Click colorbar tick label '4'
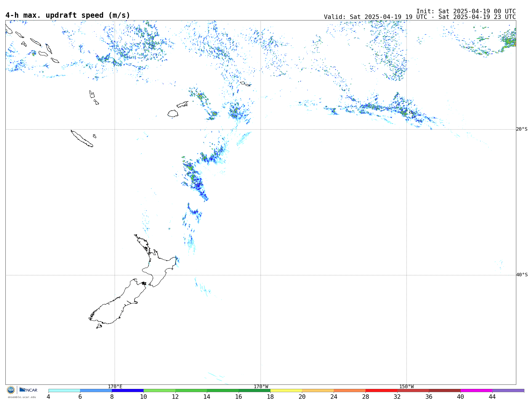This screenshot has width=532, height=400. tap(49, 397)
